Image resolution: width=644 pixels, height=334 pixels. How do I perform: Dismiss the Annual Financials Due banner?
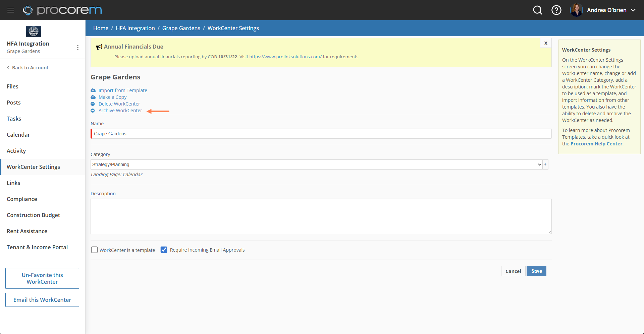coord(546,43)
